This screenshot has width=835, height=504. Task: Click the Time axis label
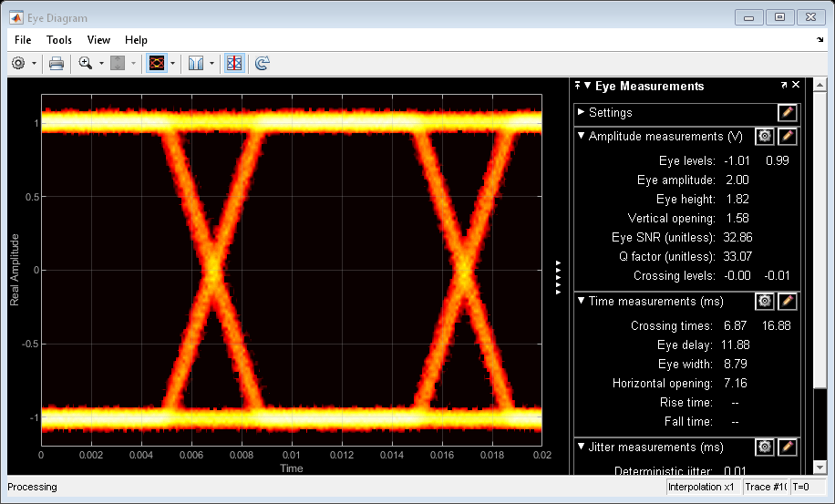(x=292, y=468)
